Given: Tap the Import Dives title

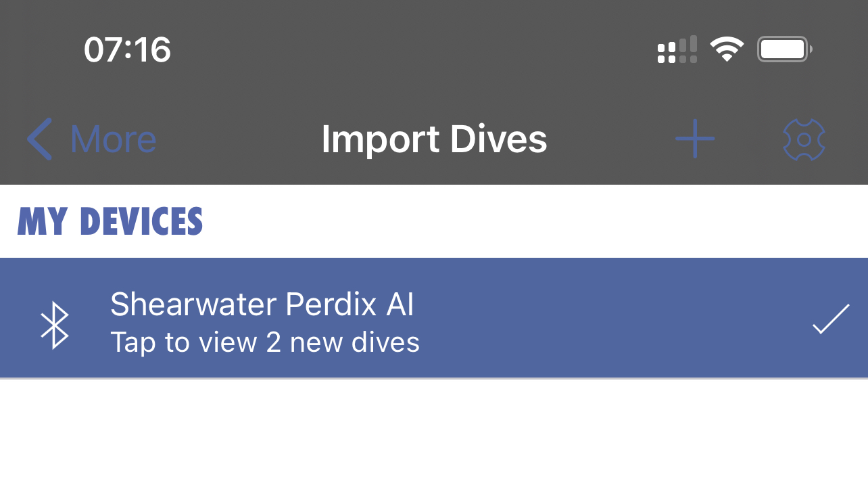Looking at the screenshot, I should click(x=434, y=139).
